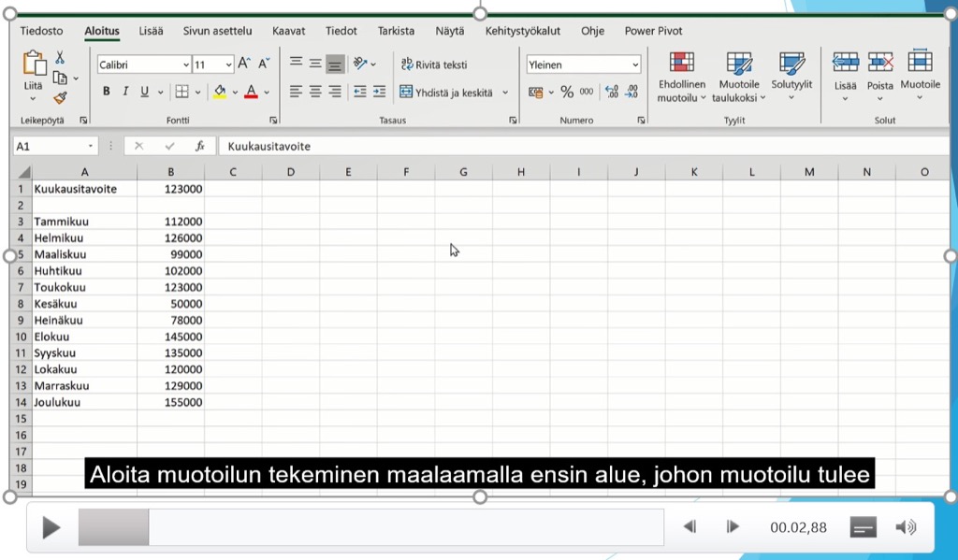Select cell with Joulukuu
This screenshot has height=560, width=958.
tap(84, 402)
